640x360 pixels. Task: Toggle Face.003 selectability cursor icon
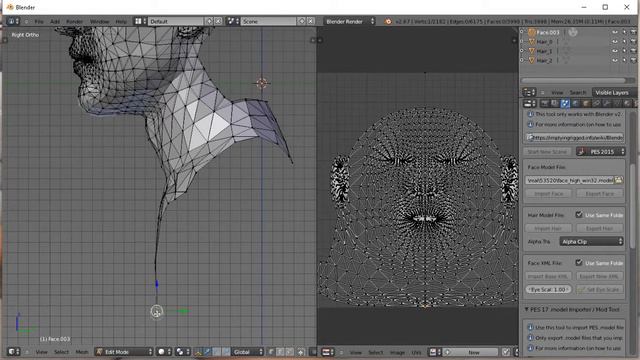coord(624,32)
